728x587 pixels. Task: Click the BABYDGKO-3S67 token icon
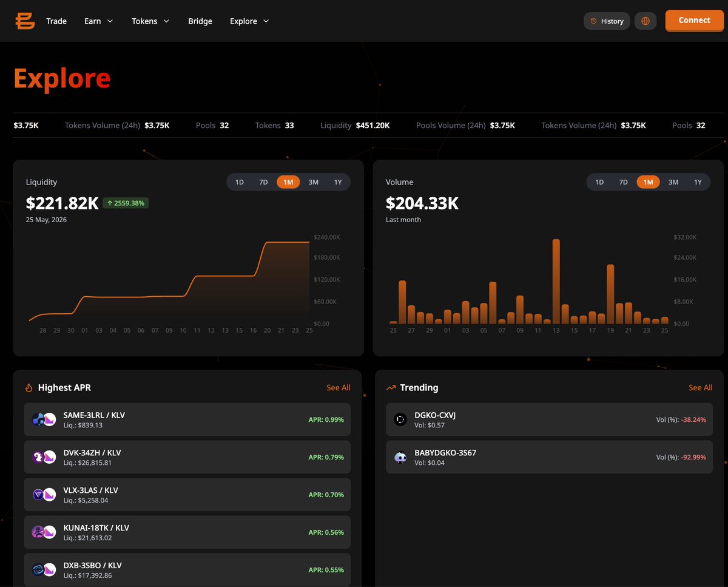click(x=400, y=457)
